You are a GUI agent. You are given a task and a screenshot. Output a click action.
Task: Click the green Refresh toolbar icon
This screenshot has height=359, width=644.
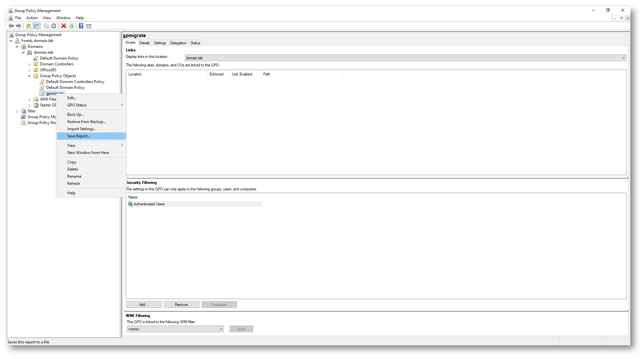72,26
